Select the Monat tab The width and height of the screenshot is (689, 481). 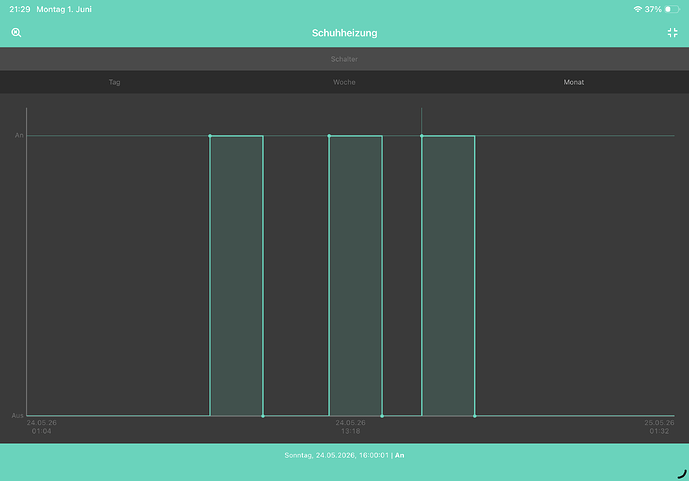coord(574,82)
